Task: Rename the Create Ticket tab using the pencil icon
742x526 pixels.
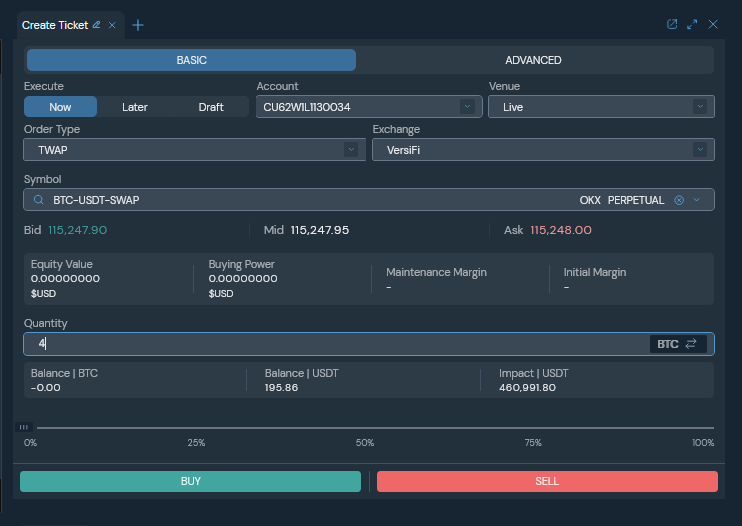Action: 97,25
